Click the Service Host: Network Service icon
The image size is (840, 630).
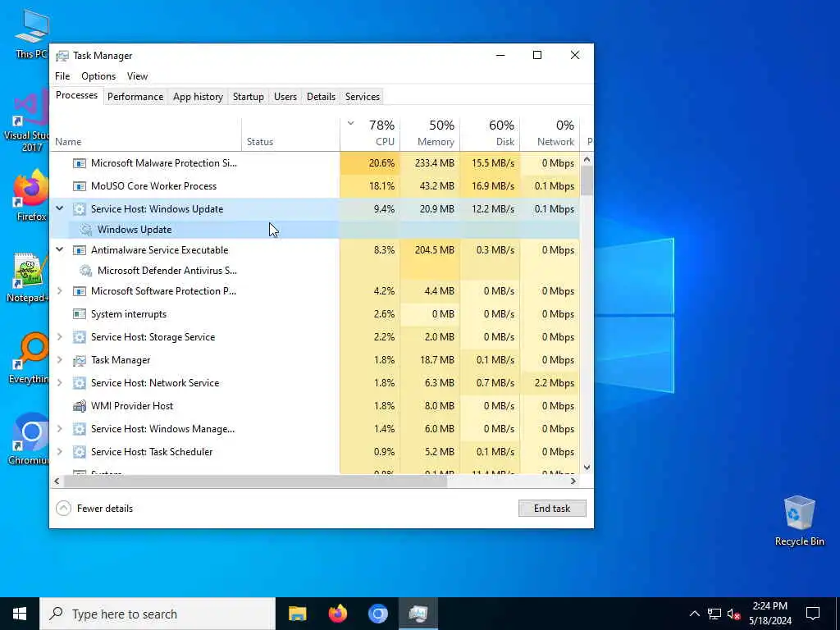point(80,383)
